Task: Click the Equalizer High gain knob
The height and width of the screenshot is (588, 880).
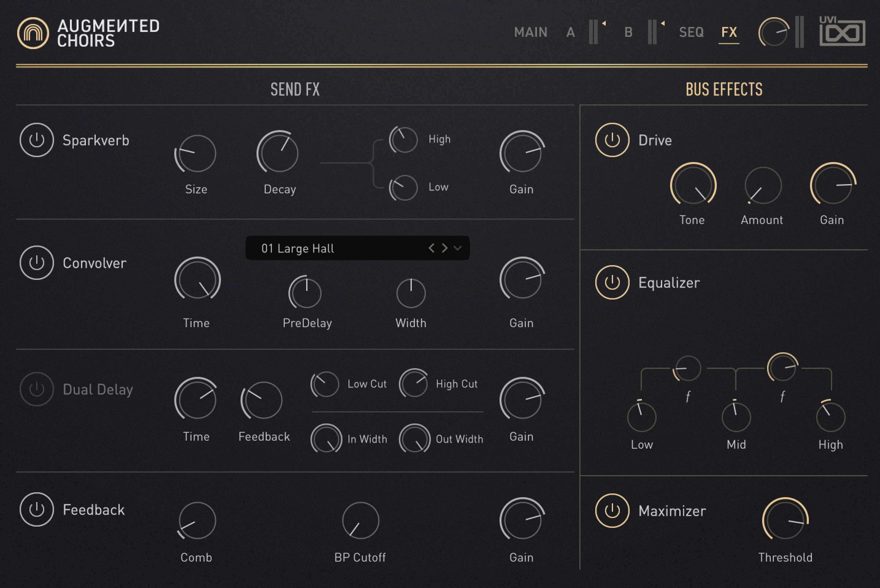Action: [831, 416]
